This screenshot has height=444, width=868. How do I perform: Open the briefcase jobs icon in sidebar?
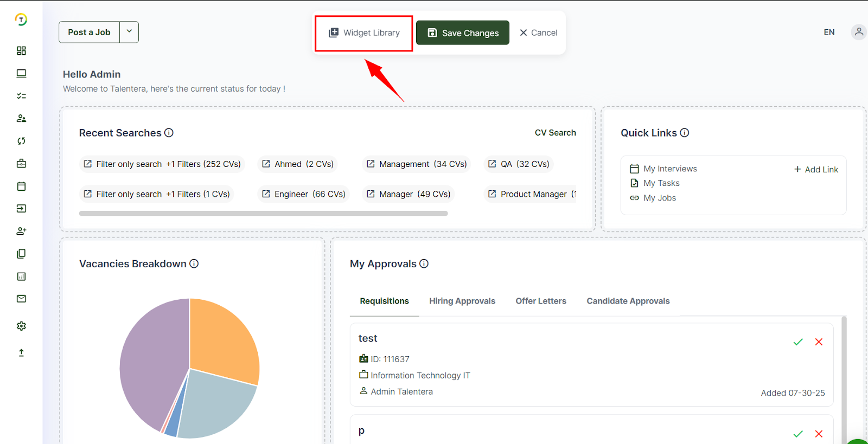pyautogui.click(x=21, y=164)
